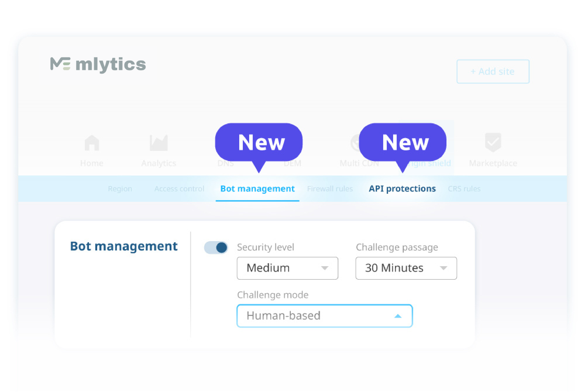Click the CRS rules tab label
Image resolution: width=585 pixels, height=392 pixels.
click(464, 189)
